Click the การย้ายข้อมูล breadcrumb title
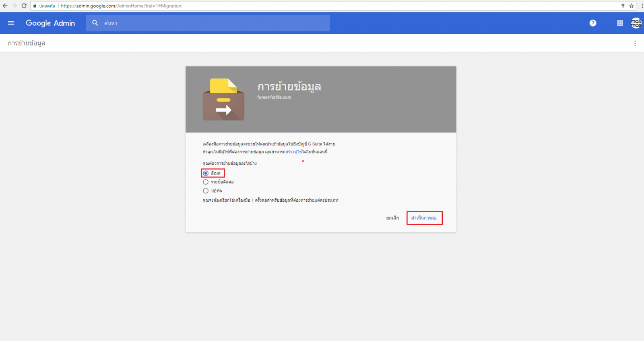644x341 pixels. [27, 43]
